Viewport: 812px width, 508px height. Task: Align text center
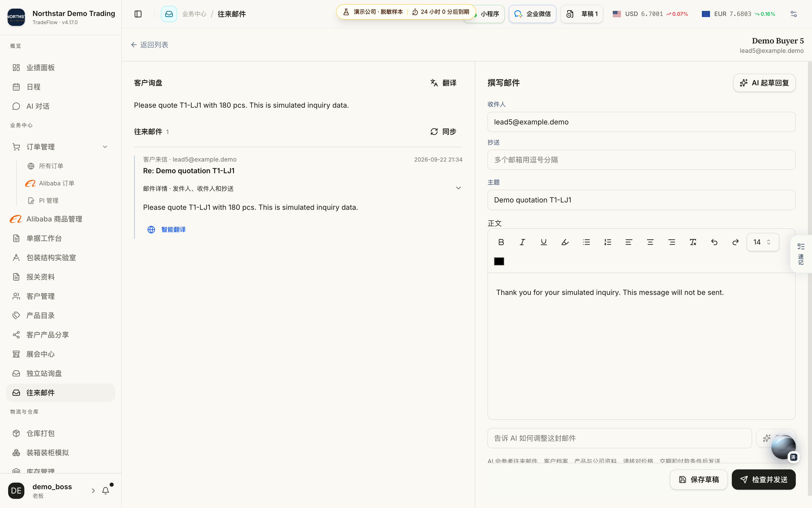point(650,242)
